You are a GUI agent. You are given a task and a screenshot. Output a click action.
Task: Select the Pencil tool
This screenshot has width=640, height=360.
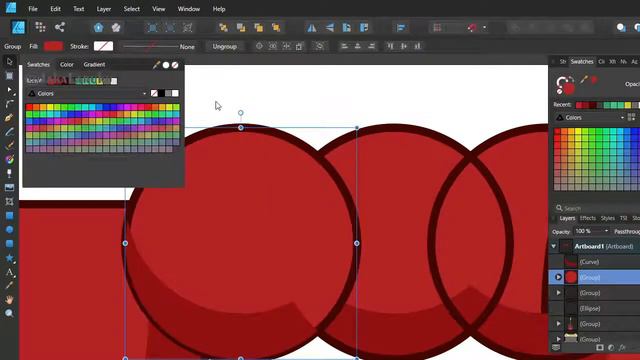(x=9, y=131)
